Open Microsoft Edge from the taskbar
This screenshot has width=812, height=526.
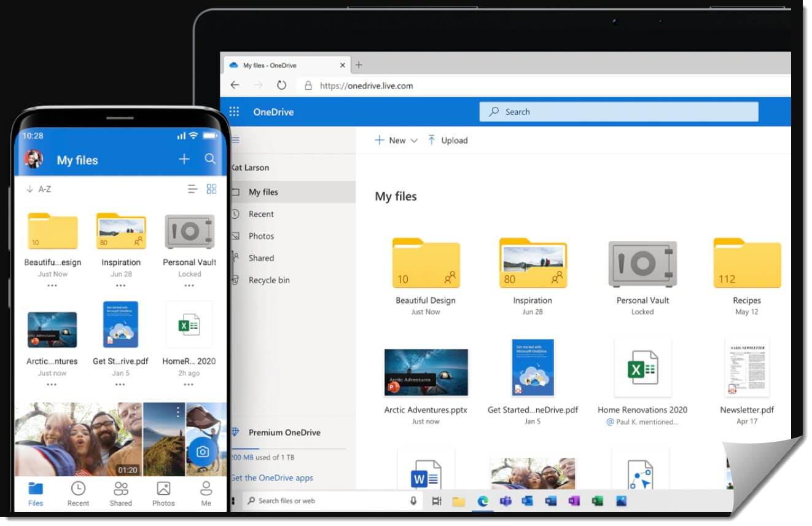click(483, 501)
